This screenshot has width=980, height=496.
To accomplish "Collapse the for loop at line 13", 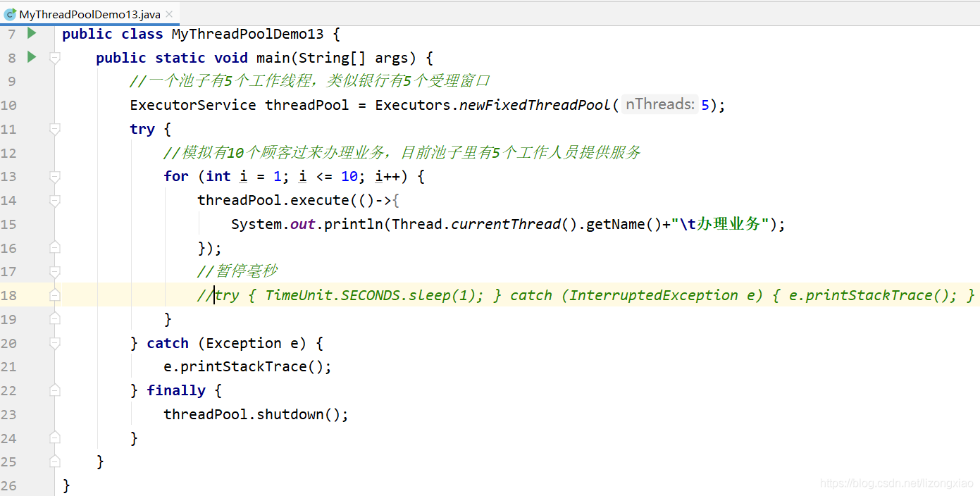I will point(55,176).
